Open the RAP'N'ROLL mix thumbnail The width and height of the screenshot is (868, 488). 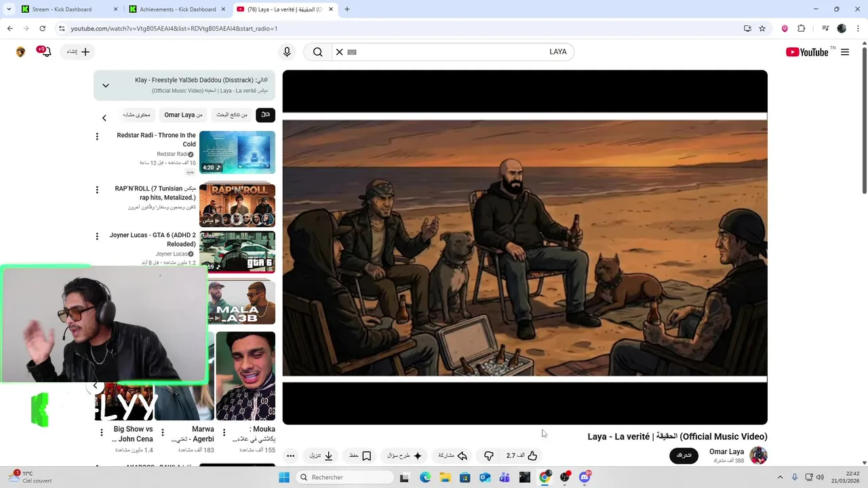click(x=237, y=205)
